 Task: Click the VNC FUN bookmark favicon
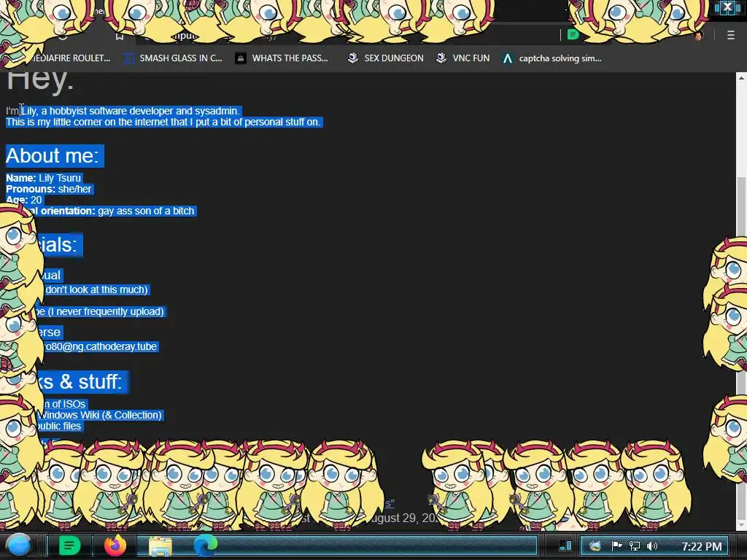point(441,58)
